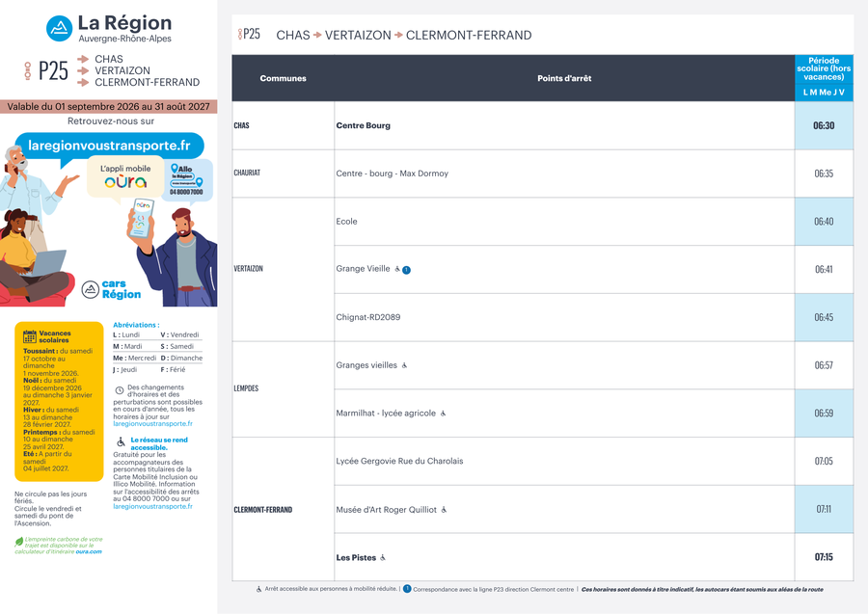Click the Oùra mobile app logo
868x614 pixels.
click(125, 182)
